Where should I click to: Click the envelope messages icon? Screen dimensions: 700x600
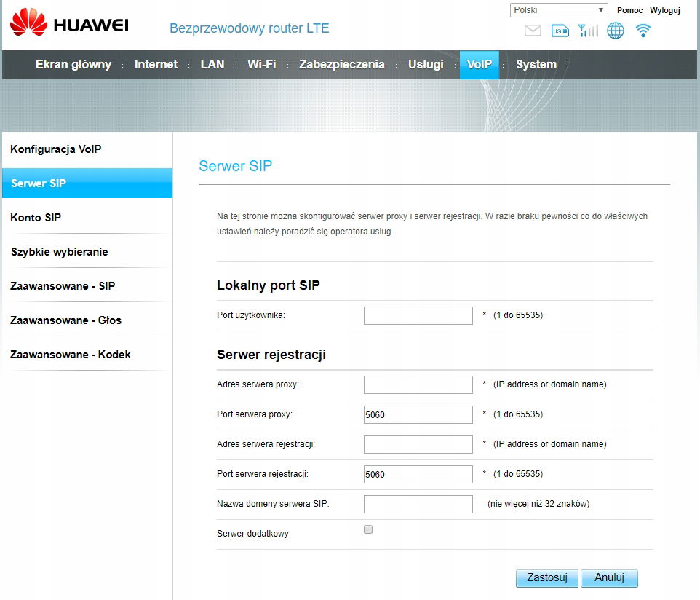(533, 31)
